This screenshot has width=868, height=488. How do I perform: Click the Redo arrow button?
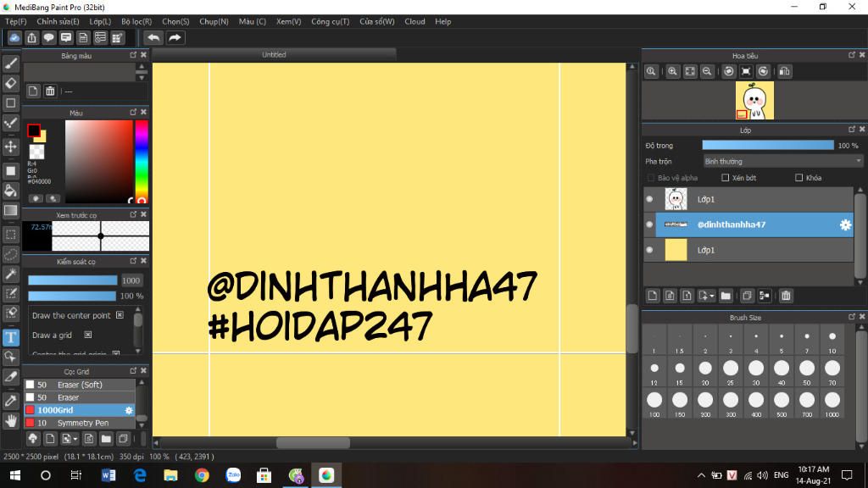(x=175, y=37)
